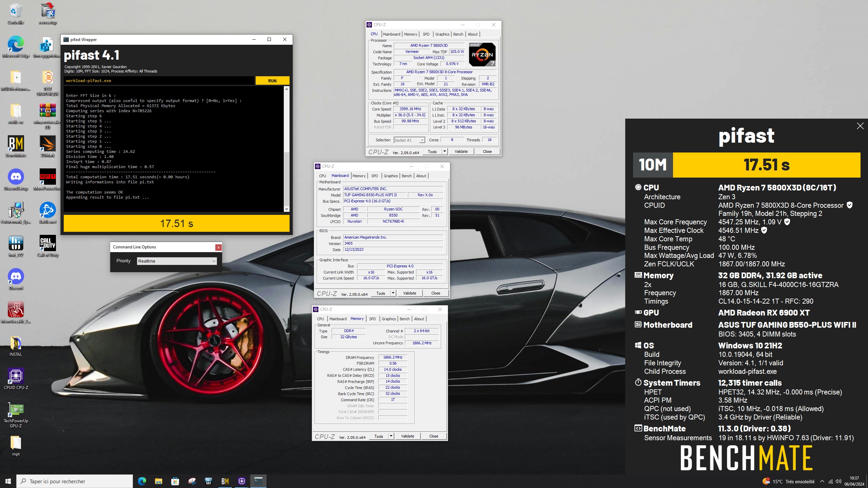Select About tab in CPU-Z Mainboard window
Image resolution: width=868 pixels, height=488 pixels.
pos(421,176)
